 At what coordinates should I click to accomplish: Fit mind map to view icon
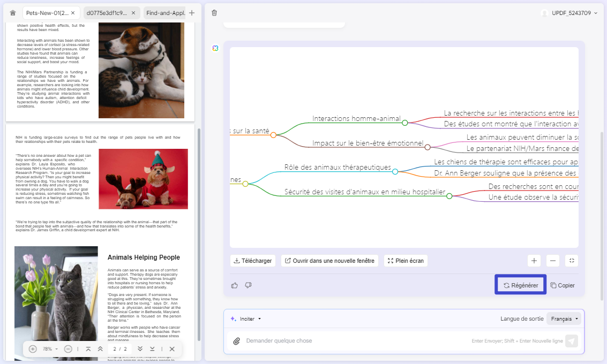pos(572,261)
